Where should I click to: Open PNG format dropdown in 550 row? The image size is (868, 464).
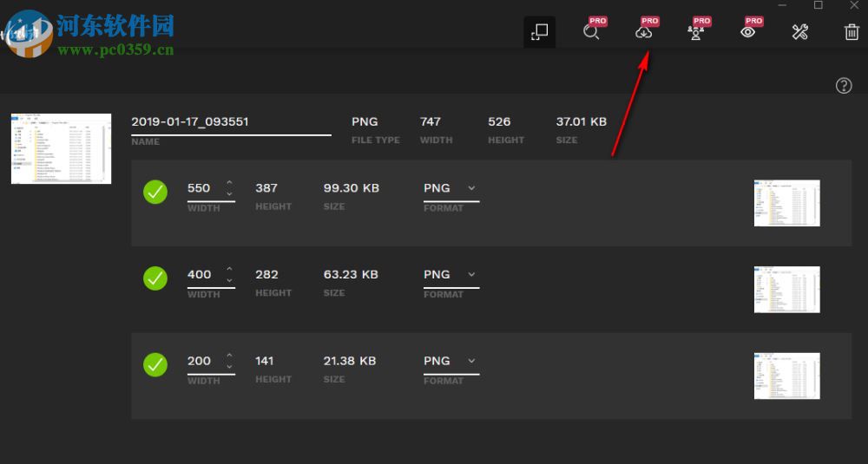[x=451, y=188]
